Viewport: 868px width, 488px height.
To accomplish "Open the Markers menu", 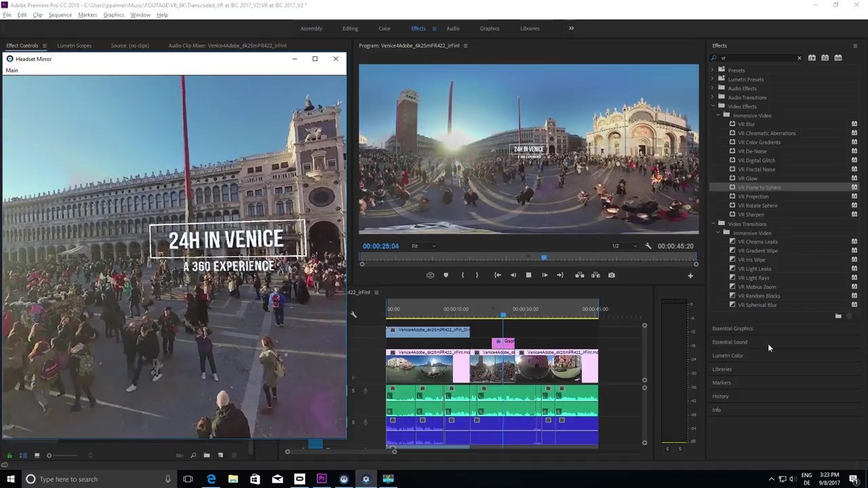I will point(87,15).
